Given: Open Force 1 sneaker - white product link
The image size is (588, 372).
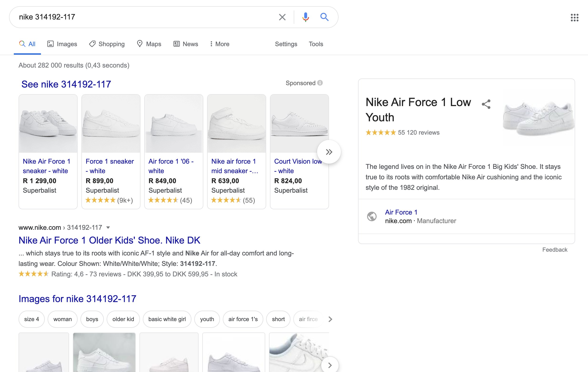Looking at the screenshot, I should point(110,166).
